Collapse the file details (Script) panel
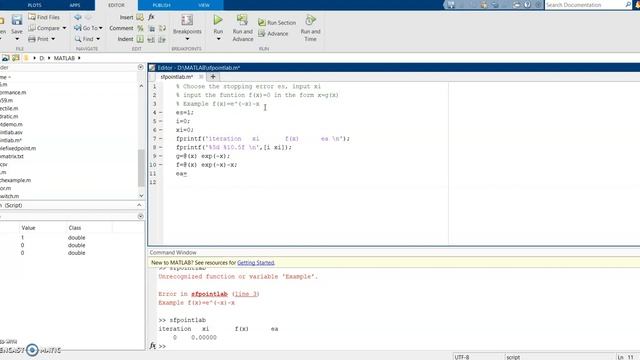 pyautogui.click(x=139, y=205)
